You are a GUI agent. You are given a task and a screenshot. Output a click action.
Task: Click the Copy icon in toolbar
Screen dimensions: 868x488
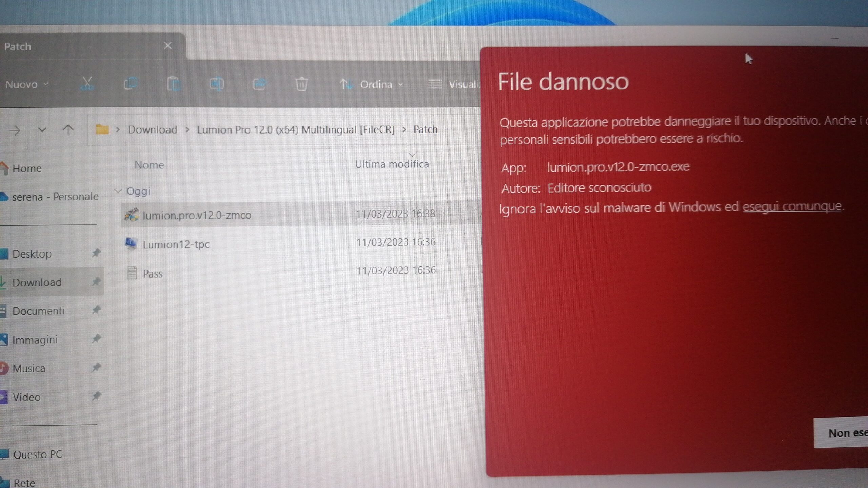(131, 84)
